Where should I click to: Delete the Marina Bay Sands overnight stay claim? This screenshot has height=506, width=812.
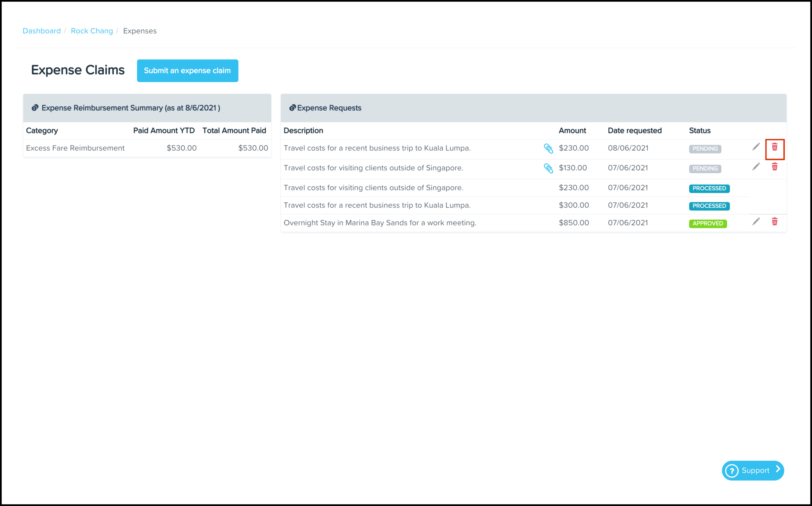coord(775,222)
